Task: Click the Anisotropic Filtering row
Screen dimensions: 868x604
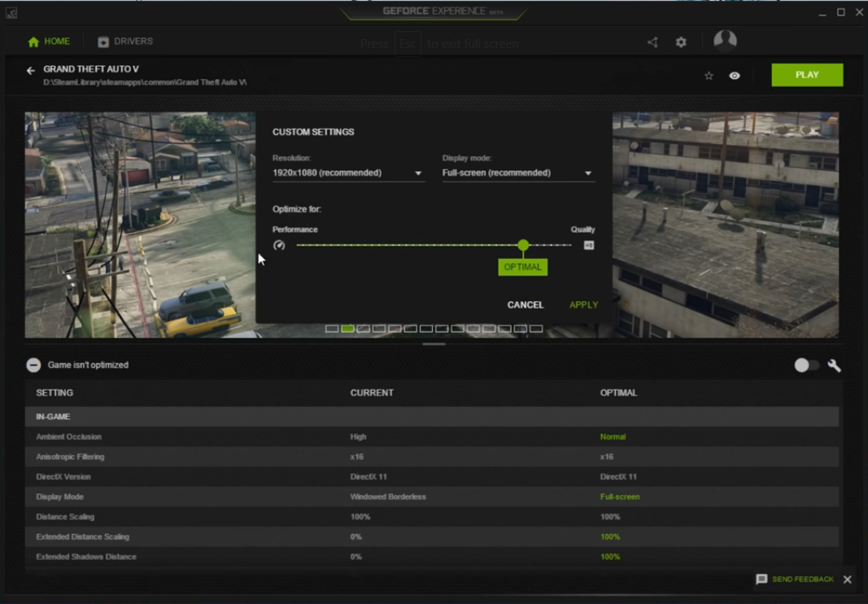Action: (432, 457)
